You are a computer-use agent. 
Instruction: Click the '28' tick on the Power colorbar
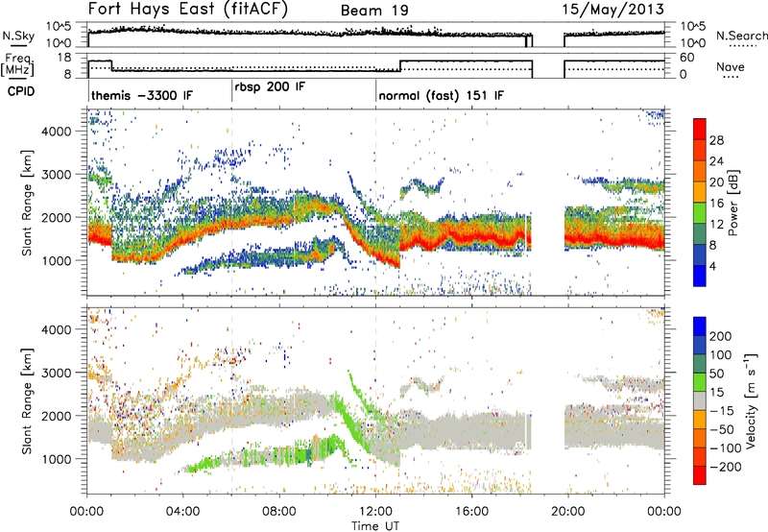tap(716, 140)
